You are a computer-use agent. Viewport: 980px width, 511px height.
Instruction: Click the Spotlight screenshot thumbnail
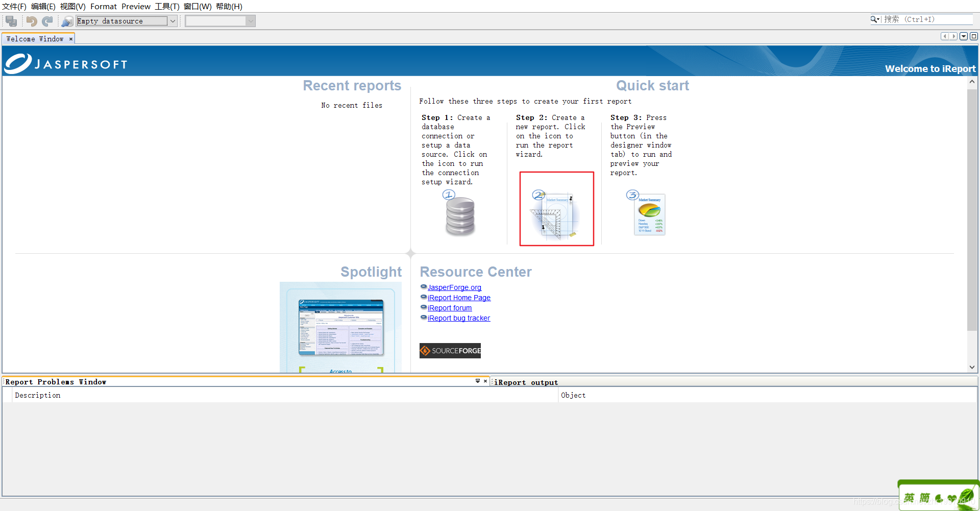click(x=340, y=327)
